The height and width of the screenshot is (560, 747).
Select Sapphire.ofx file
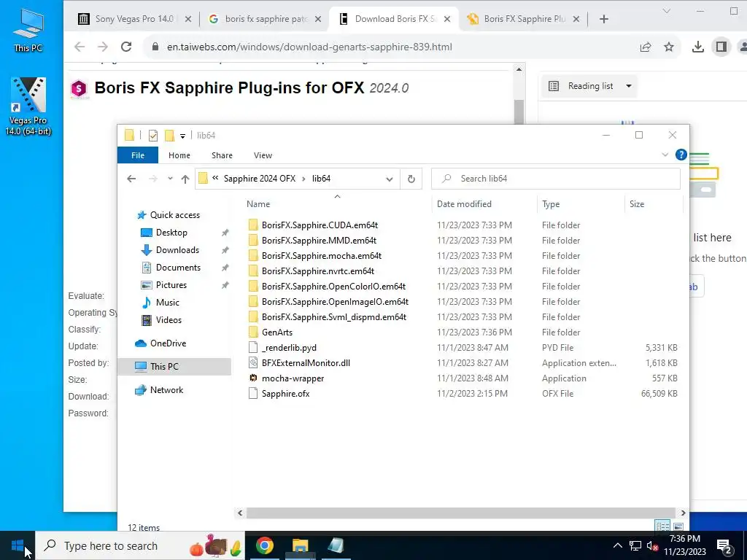pyautogui.click(x=285, y=394)
